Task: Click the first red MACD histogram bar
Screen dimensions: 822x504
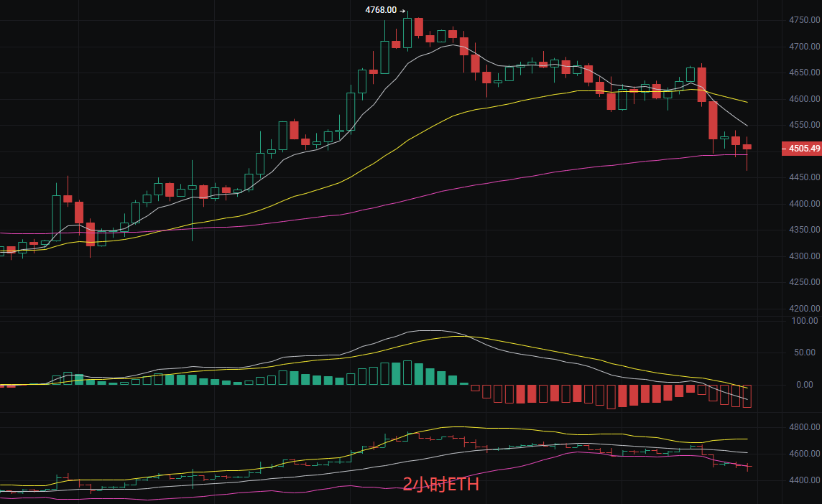Action: 476,388
